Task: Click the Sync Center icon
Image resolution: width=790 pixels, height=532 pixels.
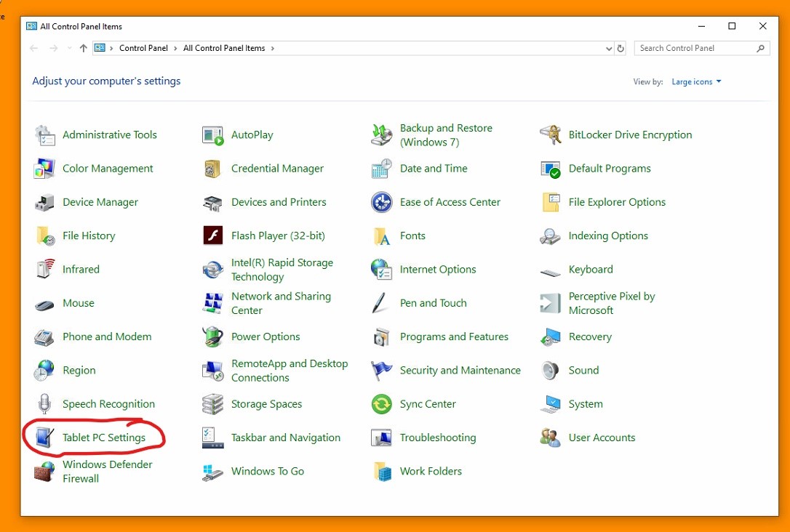Action: [381, 404]
